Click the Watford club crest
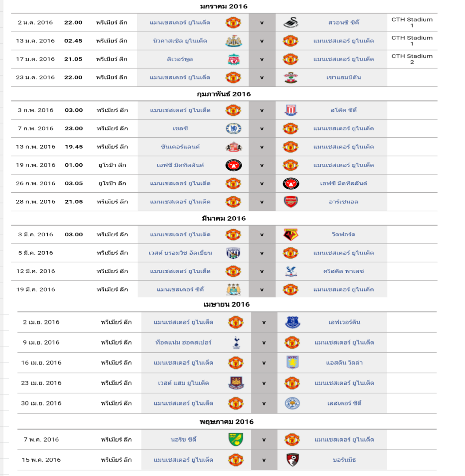Image resolution: width=465 pixels, height=476 pixels. tap(291, 235)
